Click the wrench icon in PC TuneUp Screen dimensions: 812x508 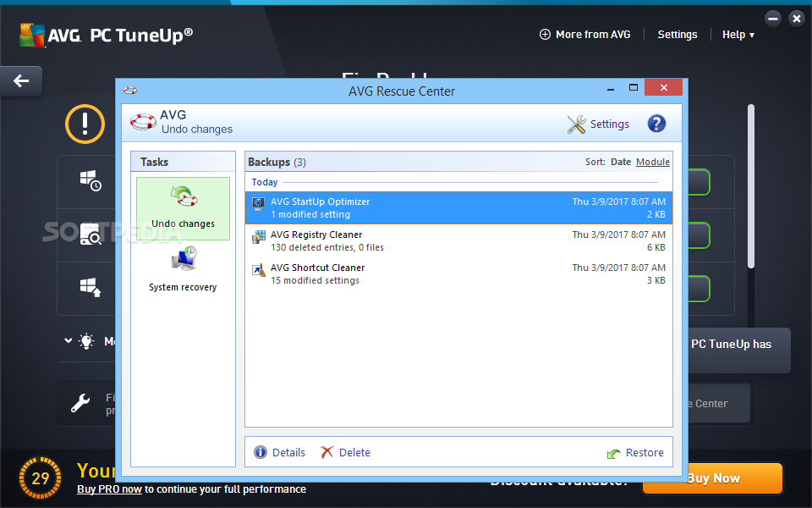pos(80,403)
